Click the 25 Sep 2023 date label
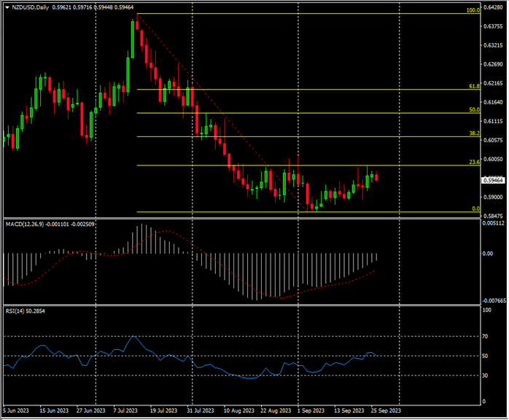The height and width of the screenshot is (420, 509). pyautogui.click(x=384, y=411)
